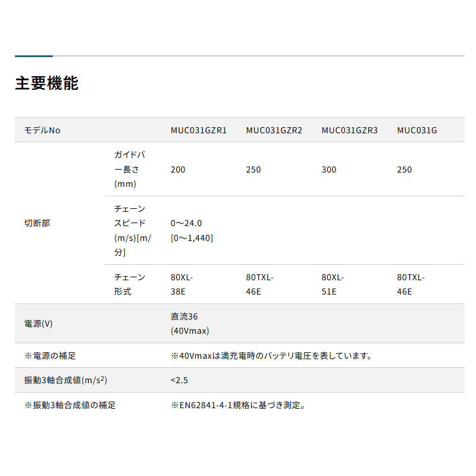Click the 80XL-38E chain type value

click(182, 284)
